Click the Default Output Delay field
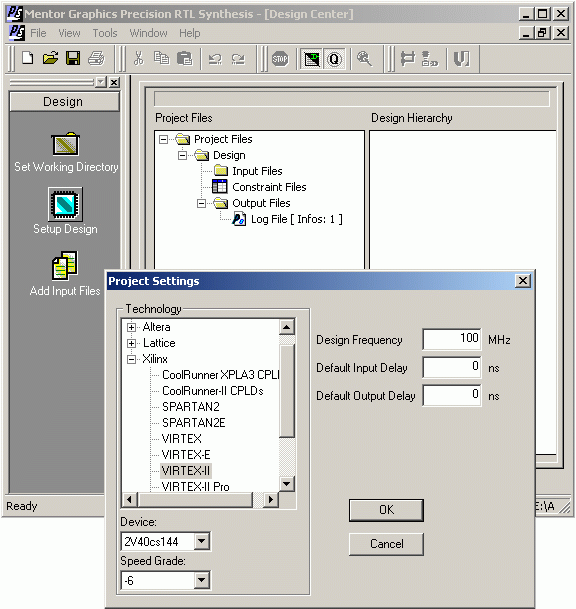This screenshot has height=609, width=576. point(452,395)
